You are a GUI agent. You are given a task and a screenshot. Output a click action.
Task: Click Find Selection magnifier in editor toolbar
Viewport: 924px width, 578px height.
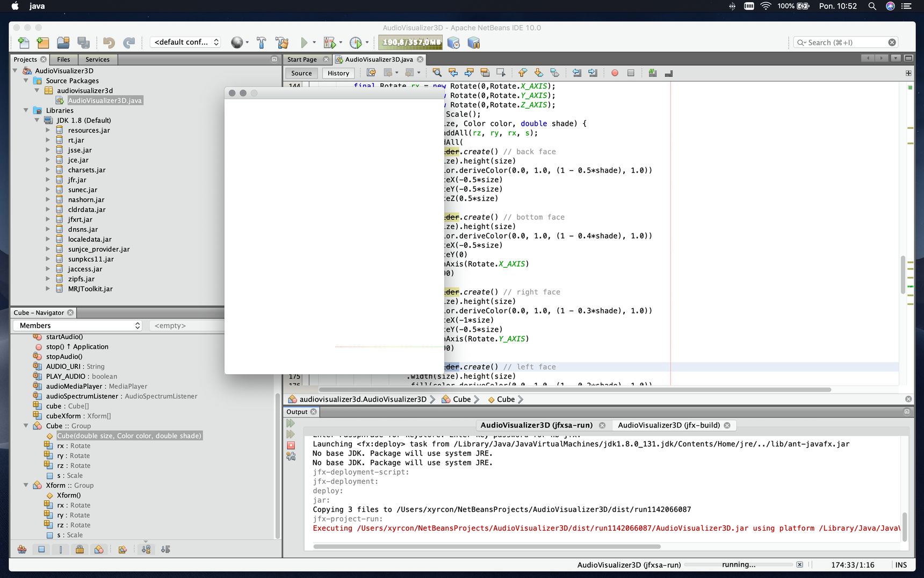pos(437,73)
